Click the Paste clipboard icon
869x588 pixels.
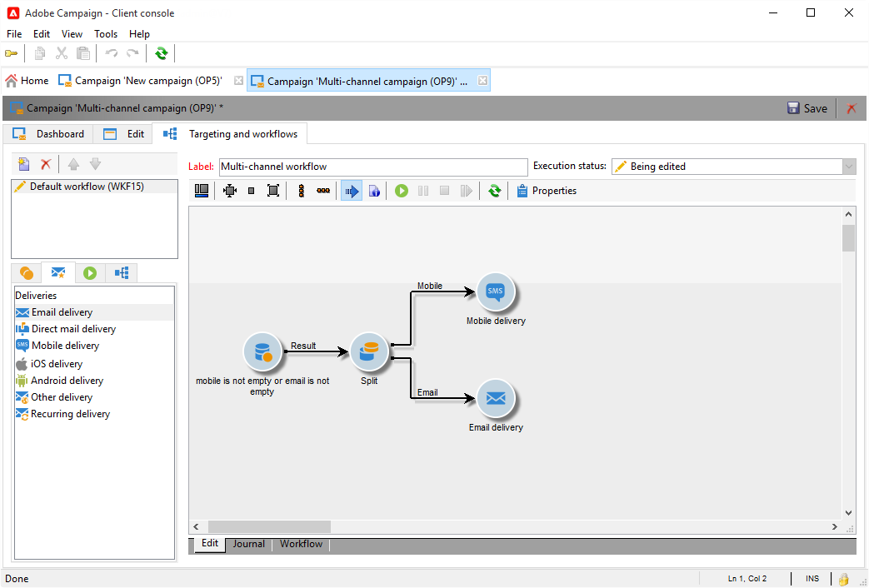(83, 53)
